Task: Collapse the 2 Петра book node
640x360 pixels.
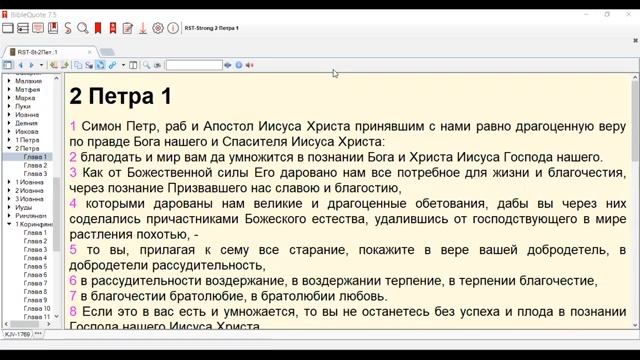Action: pyautogui.click(x=9, y=148)
